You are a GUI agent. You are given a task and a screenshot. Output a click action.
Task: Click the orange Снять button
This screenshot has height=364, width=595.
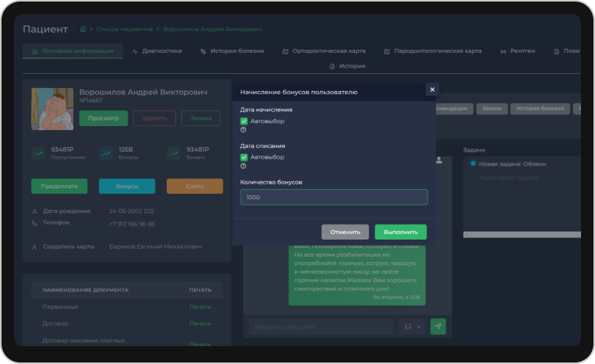click(x=195, y=187)
